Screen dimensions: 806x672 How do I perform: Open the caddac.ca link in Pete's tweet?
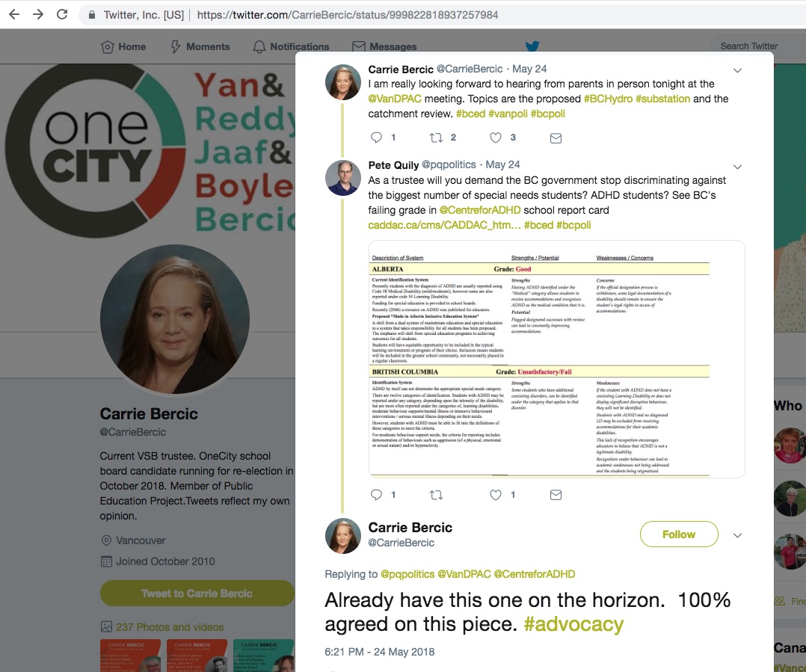(x=444, y=225)
